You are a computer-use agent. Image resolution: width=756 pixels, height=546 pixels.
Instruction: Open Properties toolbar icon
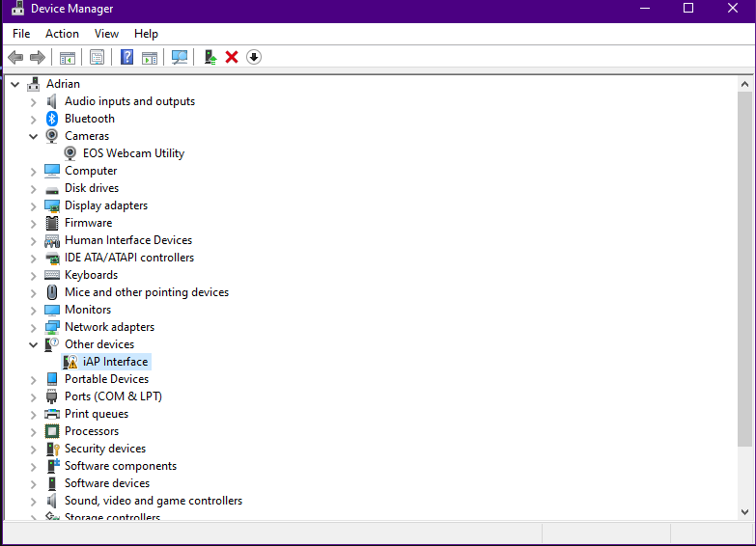click(x=97, y=57)
